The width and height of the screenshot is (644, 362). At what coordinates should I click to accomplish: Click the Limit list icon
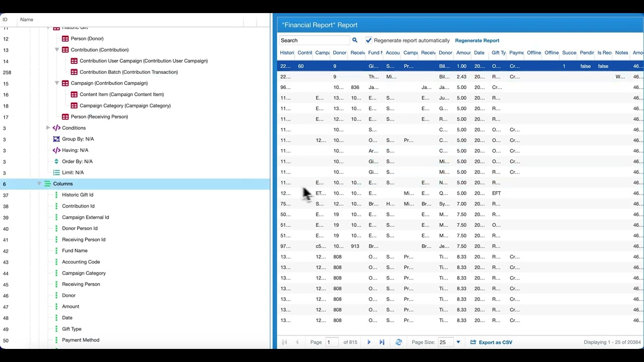click(56, 172)
